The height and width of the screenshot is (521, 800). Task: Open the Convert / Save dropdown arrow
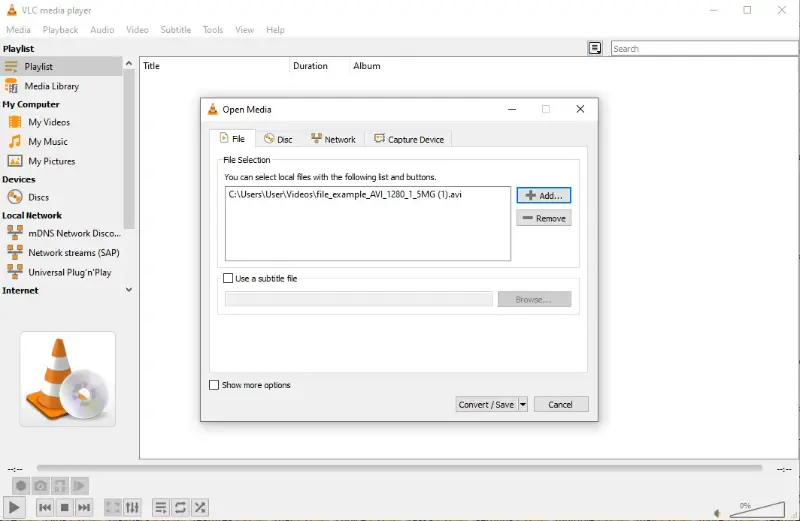coord(522,404)
